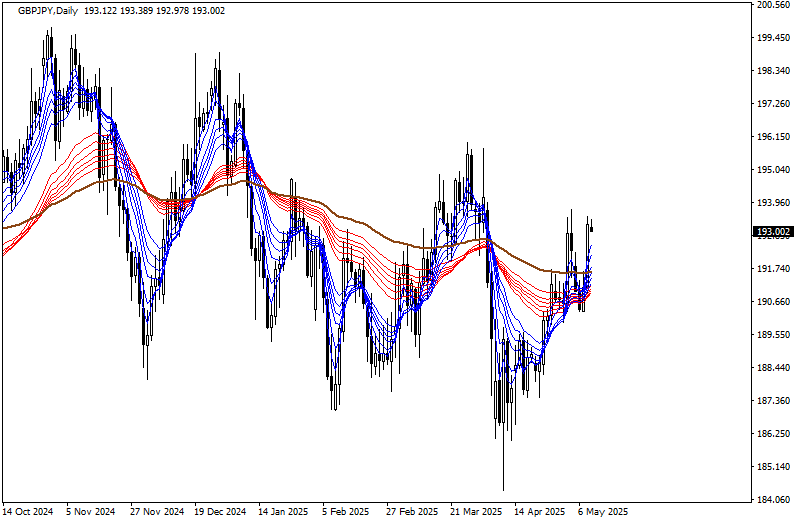
Task: Click the 19 Dec 2024 date label
Action: point(220,512)
